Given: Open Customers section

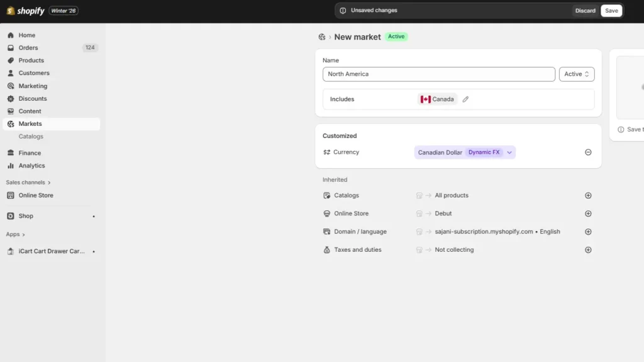Looking at the screenshot, I should [34, 73].
